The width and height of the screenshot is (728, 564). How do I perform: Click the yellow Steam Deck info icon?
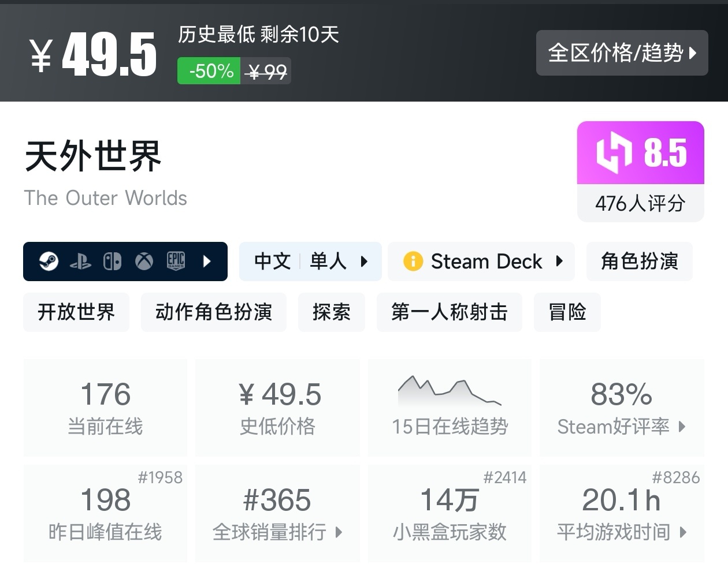click(x=414, y=261)
